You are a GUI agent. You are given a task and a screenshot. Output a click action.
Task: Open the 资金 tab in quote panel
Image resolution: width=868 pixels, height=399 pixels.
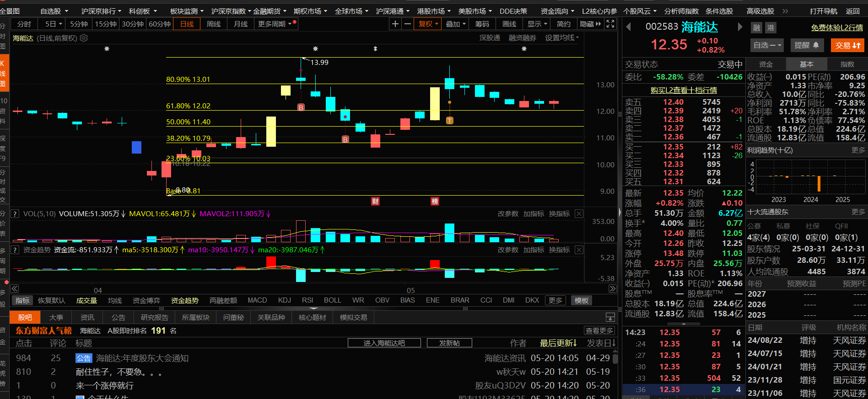point(766,64)
